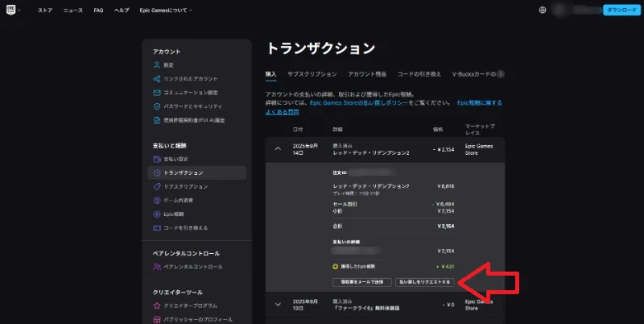Click the 設定 person icon in sidebar

[156, 65]
